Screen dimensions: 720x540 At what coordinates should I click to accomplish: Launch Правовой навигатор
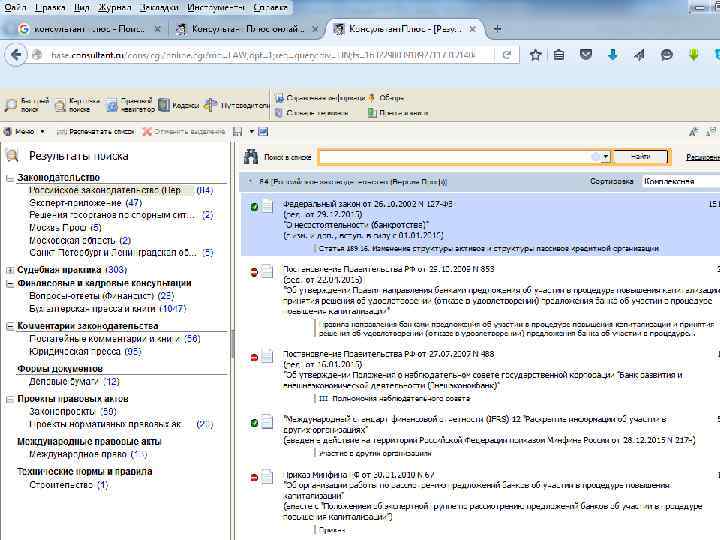tap(131, 105)
